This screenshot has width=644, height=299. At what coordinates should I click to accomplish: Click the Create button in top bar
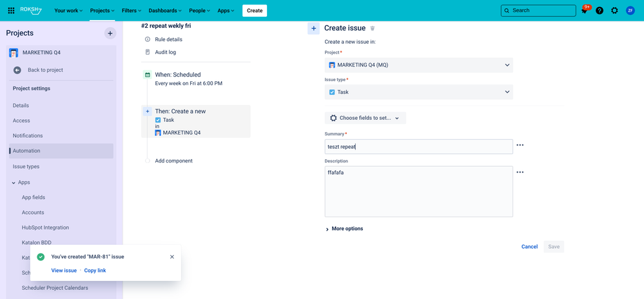(255, 11)
